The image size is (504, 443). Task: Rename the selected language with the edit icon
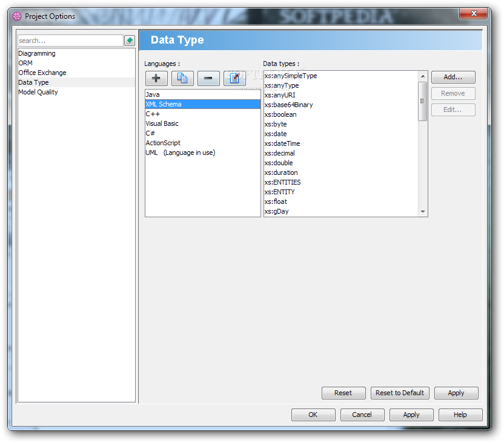[234, 78]
